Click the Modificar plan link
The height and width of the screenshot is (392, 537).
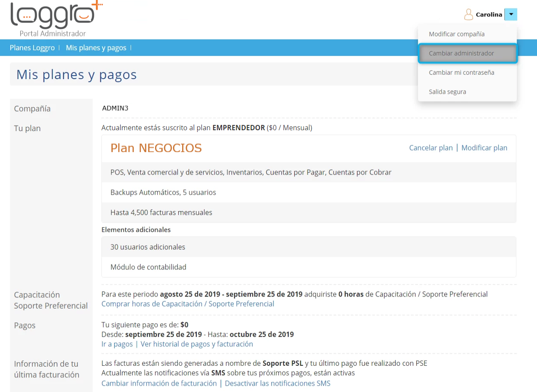pyautogui.click(x=484, y=148)
